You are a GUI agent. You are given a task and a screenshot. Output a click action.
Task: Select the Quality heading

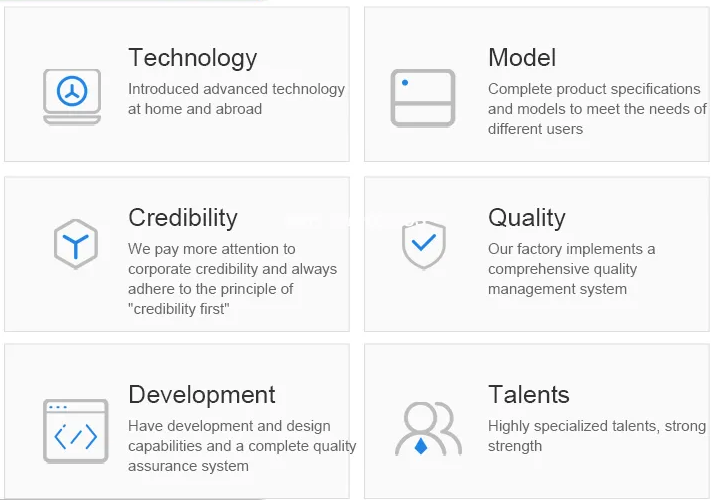pyautogui.click(x=527, y=218)
